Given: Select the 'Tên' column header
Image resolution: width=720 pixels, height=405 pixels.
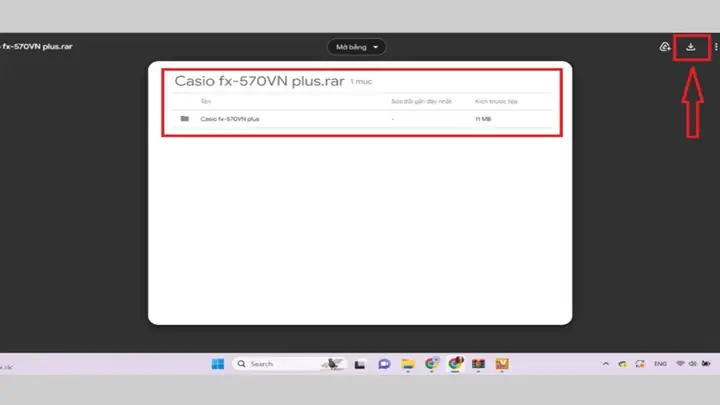Looking at the screenshot, I should pyautogui.click(x=205, y=101).
